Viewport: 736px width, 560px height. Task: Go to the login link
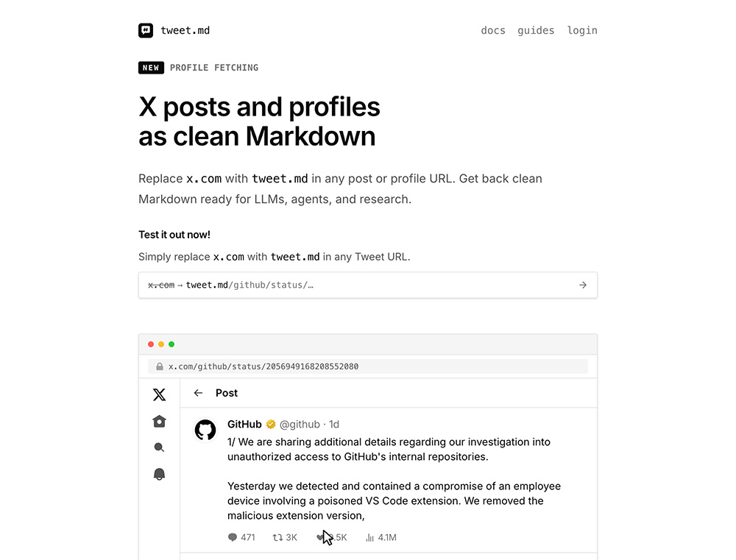pos(582,30)
